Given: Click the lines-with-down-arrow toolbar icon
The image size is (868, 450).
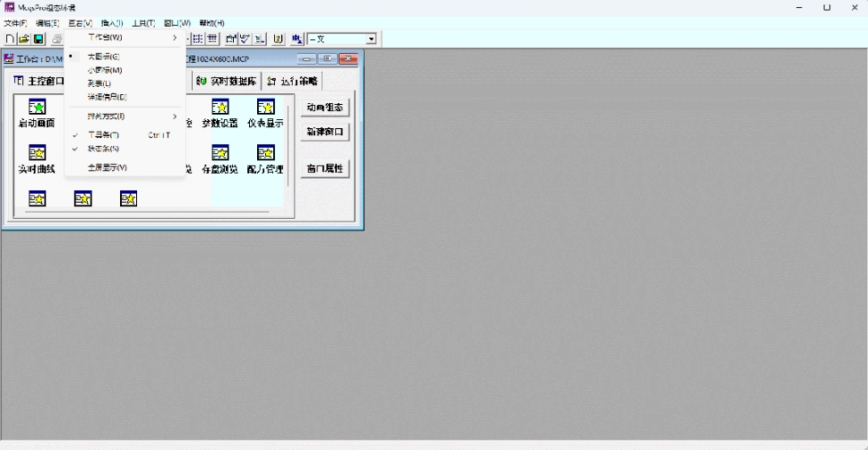Looking at the screenshot, I should (259, 39).
